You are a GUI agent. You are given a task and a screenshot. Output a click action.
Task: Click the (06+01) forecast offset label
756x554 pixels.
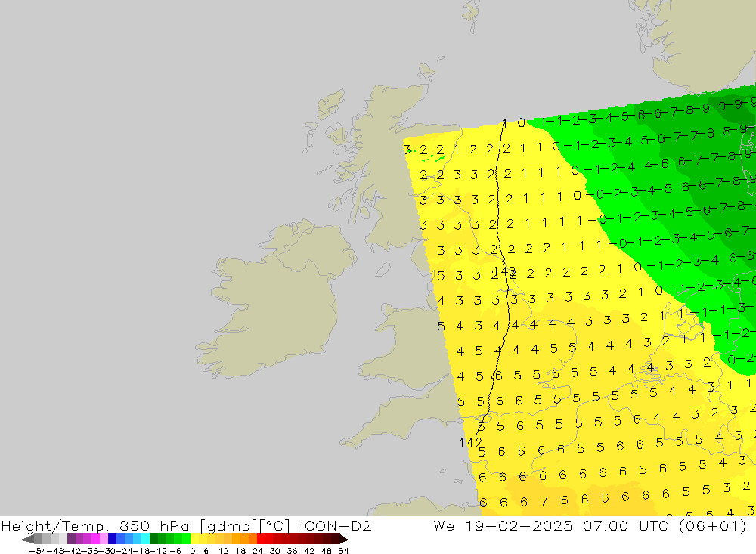[x=712, y=525]
